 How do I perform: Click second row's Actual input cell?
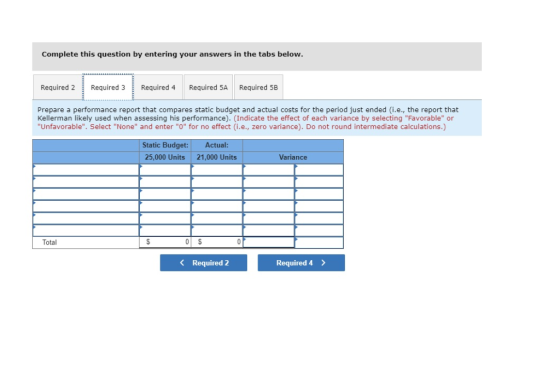point(217,182)
